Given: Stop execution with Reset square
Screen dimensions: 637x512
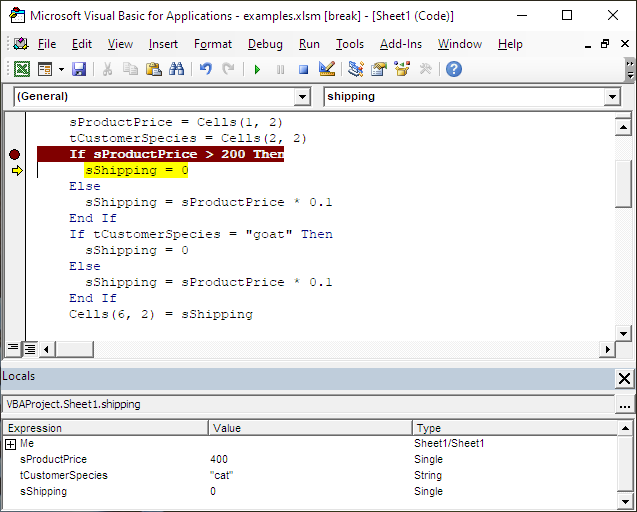Looking at the screenshot, I should click(303, 69).
